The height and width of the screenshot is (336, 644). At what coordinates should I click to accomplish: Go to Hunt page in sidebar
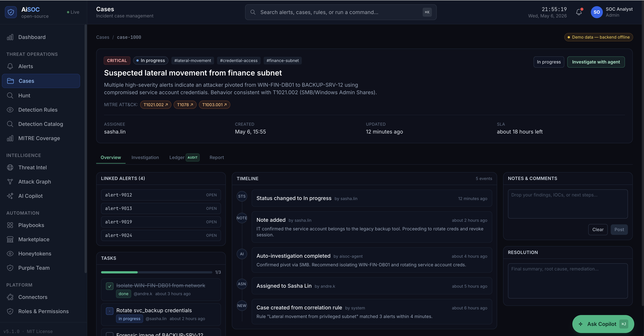[x=41, y=96]
